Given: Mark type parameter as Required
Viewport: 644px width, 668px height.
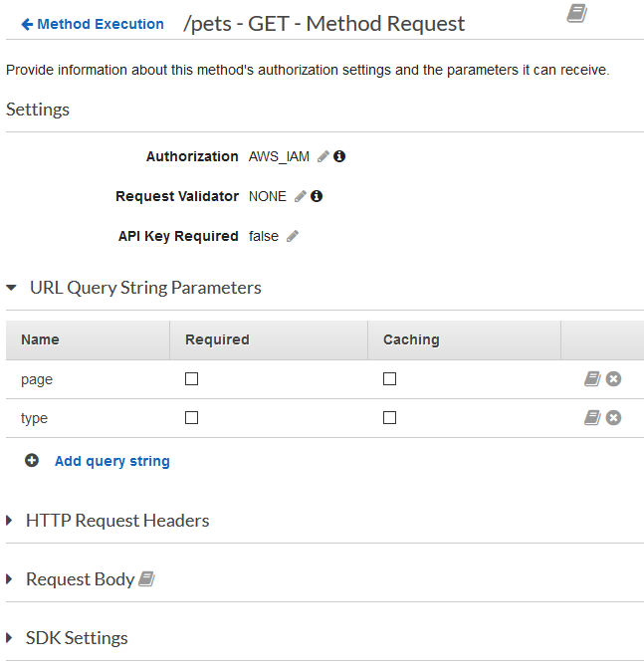Looking at the screenshot, I should click(x=192, y=418).
